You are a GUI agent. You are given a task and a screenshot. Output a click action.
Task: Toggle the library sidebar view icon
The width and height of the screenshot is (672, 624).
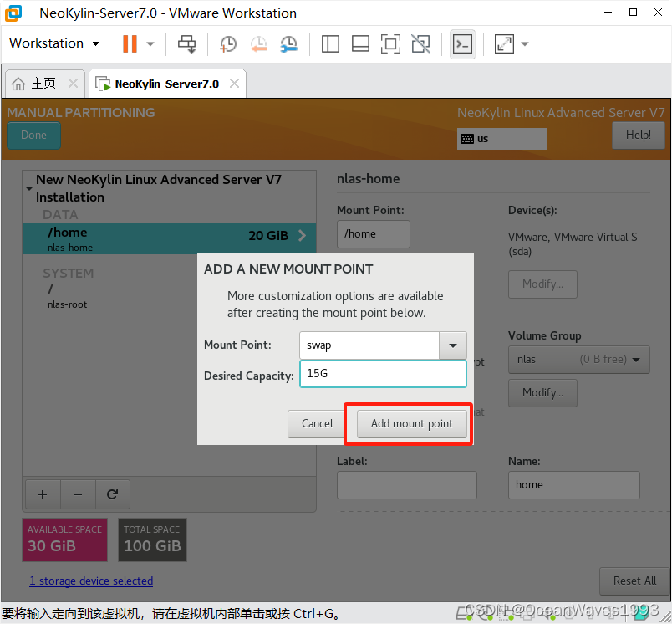click(x=330, y=43)
